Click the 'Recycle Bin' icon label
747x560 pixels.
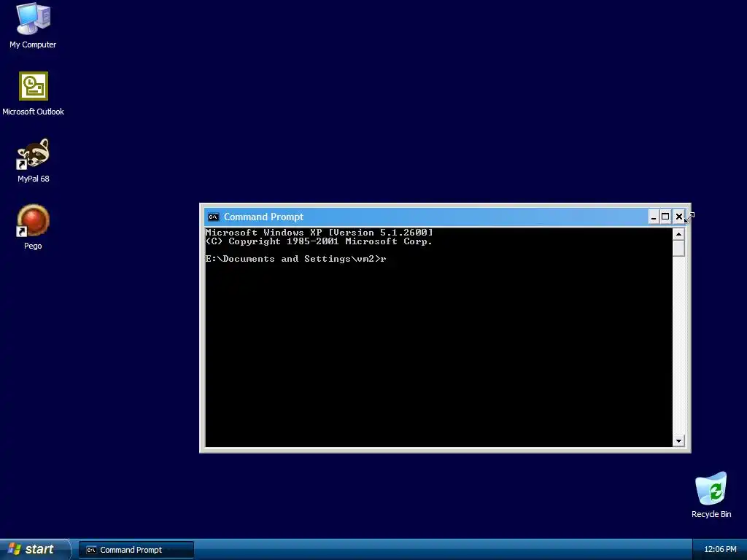(x=711, y=514)
